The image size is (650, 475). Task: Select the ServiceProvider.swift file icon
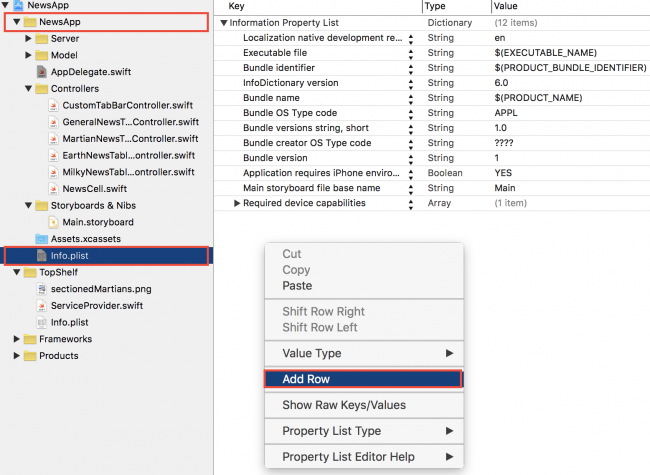coord(41,305)
